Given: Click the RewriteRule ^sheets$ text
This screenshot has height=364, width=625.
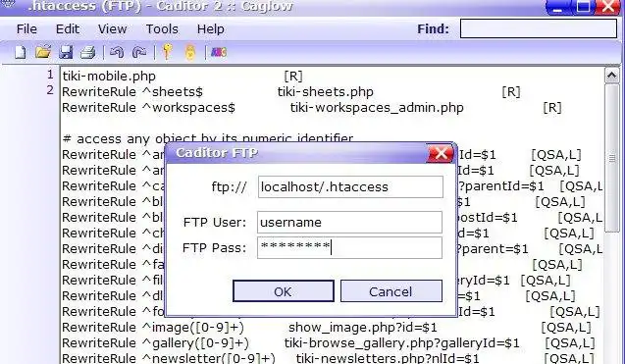Looking at the screenshot, I should 132,92.
